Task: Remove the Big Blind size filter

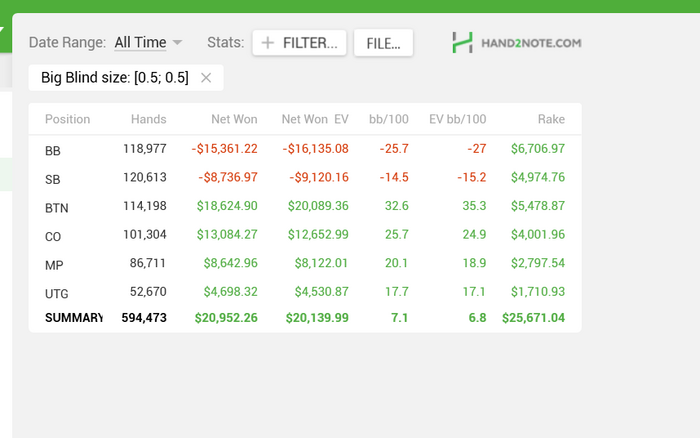Action: click(x=206, y=78)
